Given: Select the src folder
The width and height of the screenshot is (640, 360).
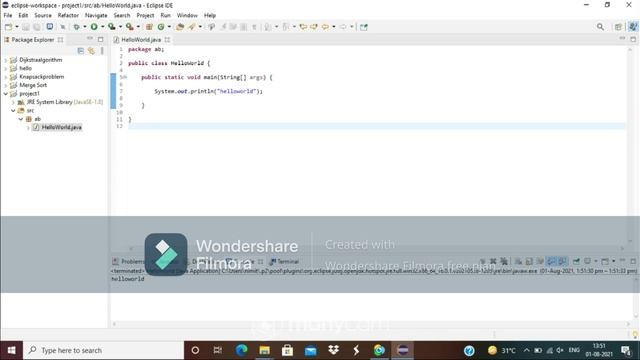Looking at the screenshot, I should coord(30,111).
